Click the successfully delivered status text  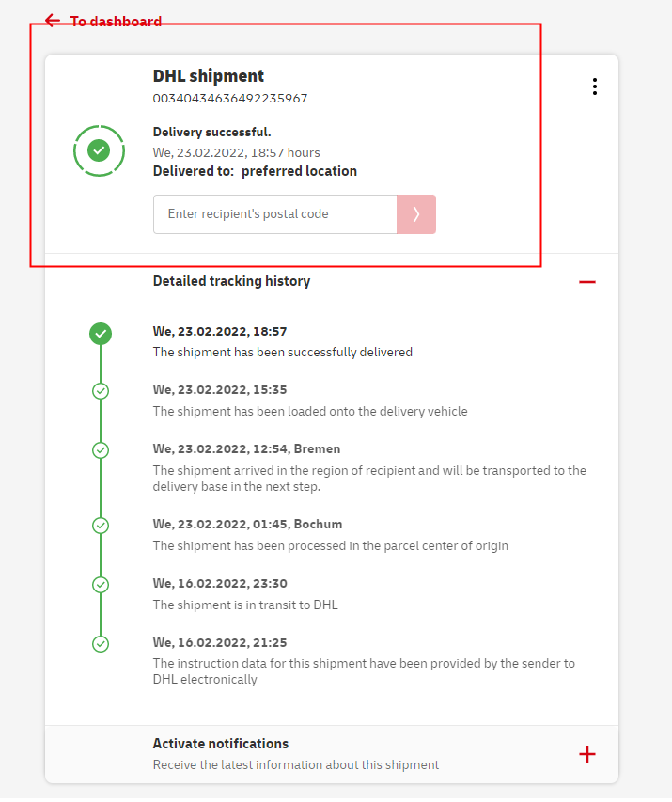(x=283, y=353)
